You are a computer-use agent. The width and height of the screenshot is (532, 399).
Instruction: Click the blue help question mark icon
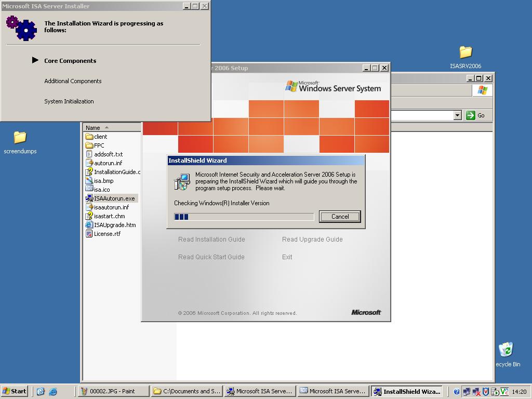[457, 392]
